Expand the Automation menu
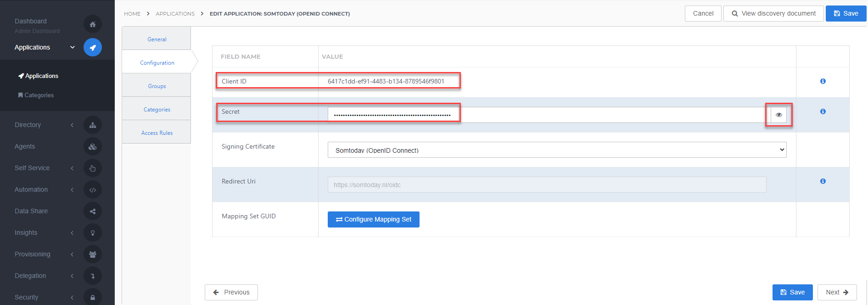 [x=72, y=190]
